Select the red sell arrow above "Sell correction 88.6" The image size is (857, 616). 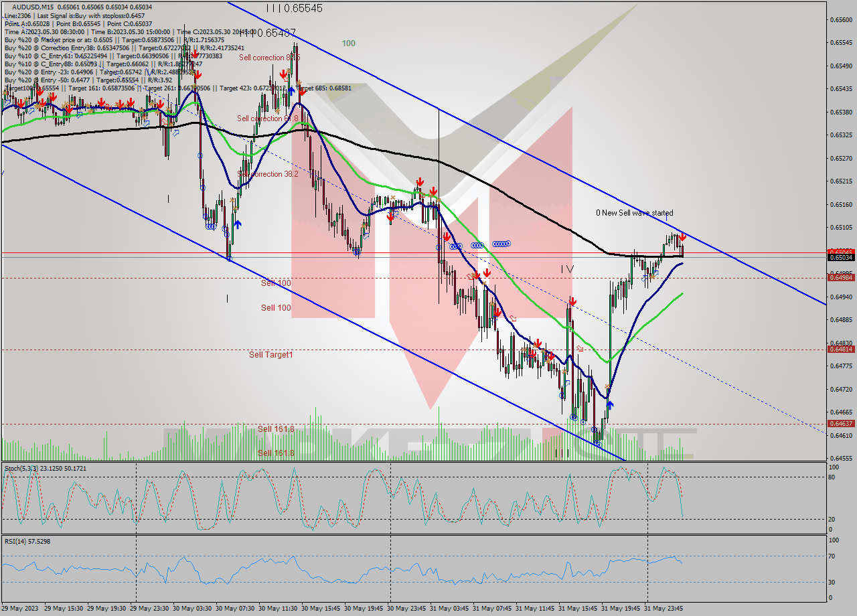283,74
